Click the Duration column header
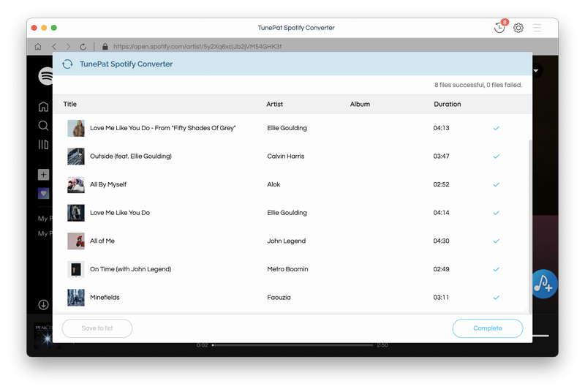This screenshot has width=585, height=392. click(x=448, y=104)
